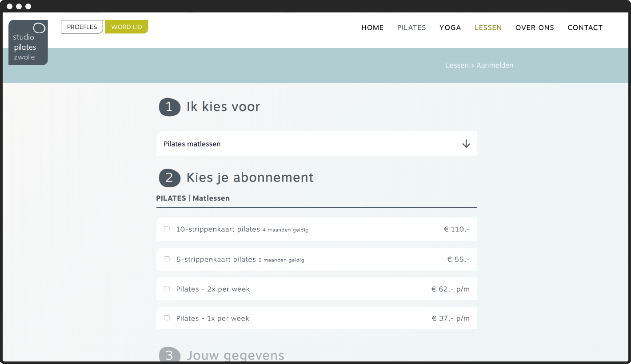Open the 'Ik kies voor' dropdown arrow
This screenshot has width=631, height=364.
(466, 143)
